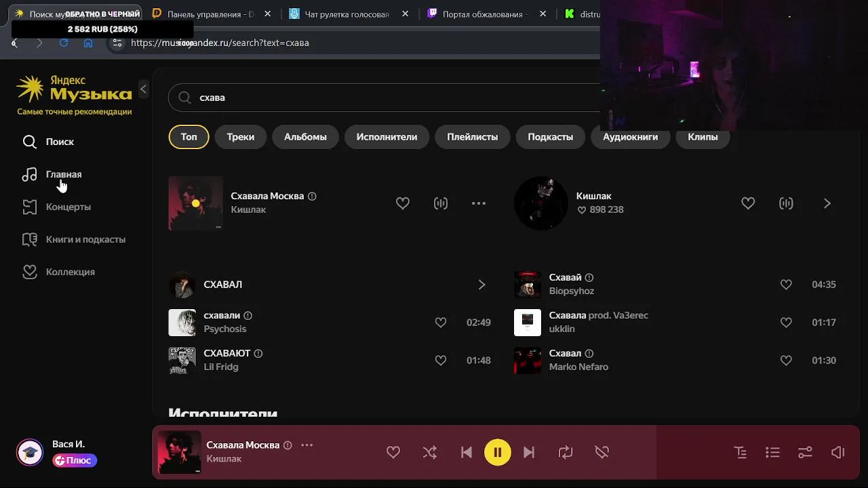Open СХАВАЛ artist result
868x488 pixels.
[222, 285]
